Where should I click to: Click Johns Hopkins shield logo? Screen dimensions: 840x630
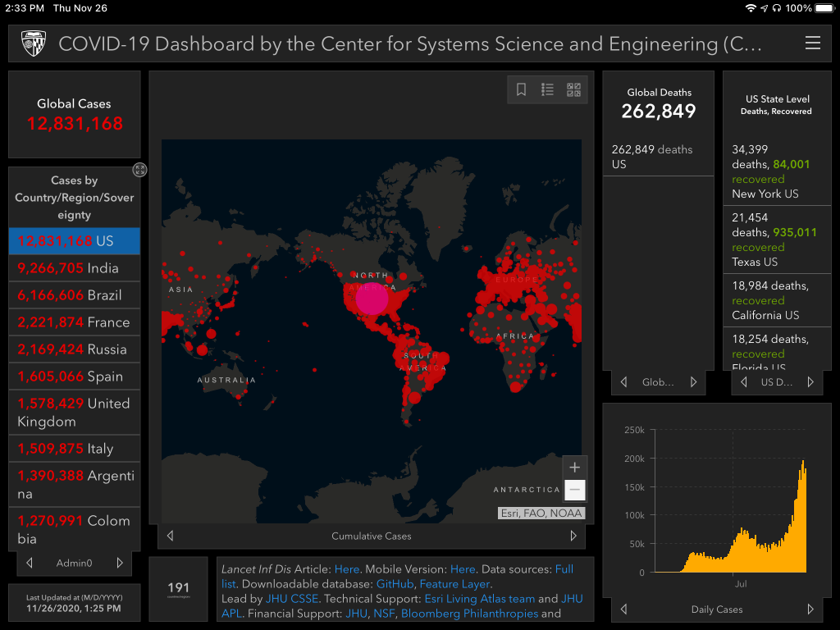pyautogui.click(x=33, y=43)
